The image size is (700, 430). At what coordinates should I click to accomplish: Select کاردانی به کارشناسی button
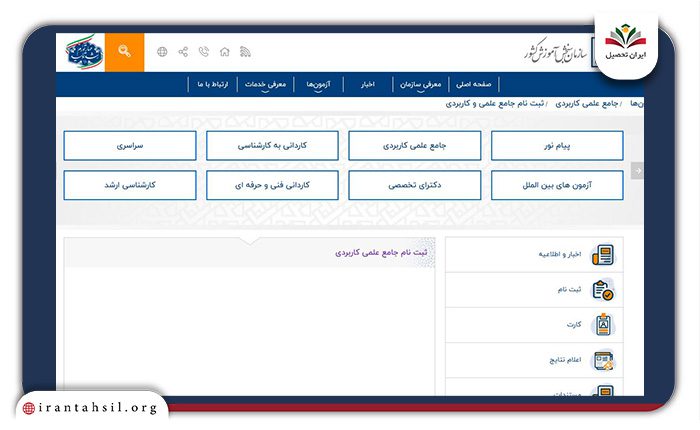coord(272,146)
